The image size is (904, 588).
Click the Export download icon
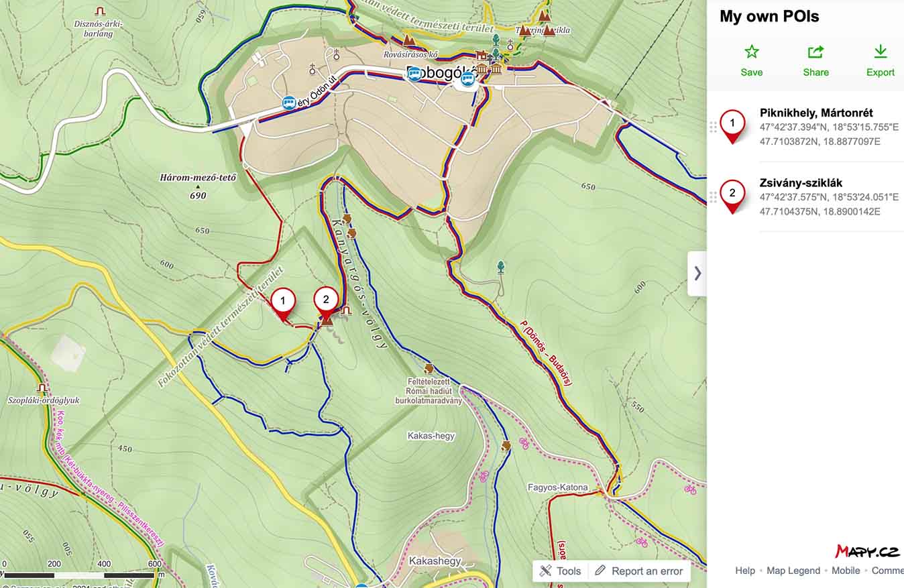click(880, 52)
